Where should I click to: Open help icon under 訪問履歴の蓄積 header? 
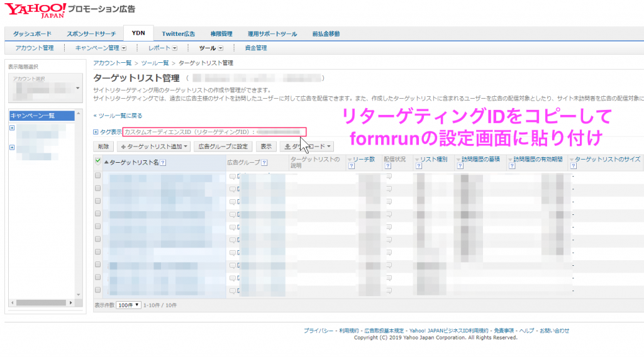tap(460, 166)
